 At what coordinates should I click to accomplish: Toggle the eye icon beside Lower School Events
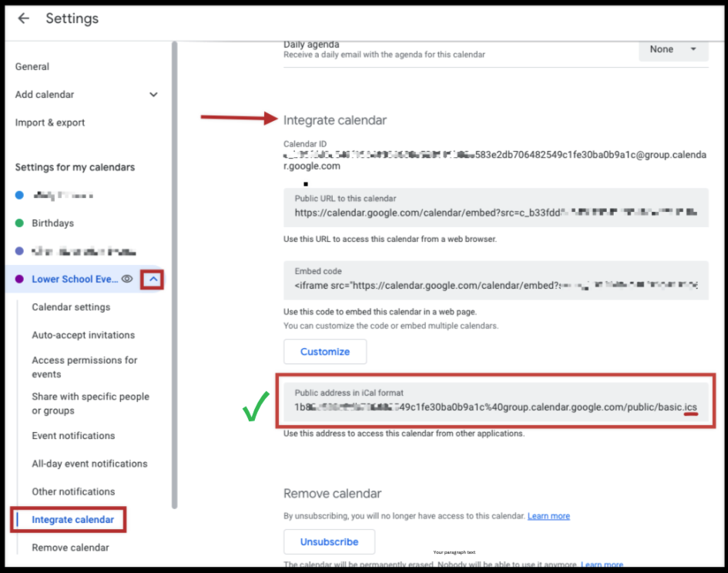[x=127, y=279]
